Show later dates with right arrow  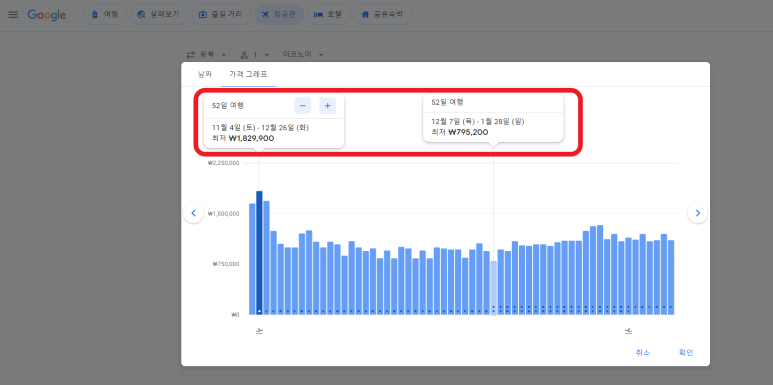tap(698, 213)
